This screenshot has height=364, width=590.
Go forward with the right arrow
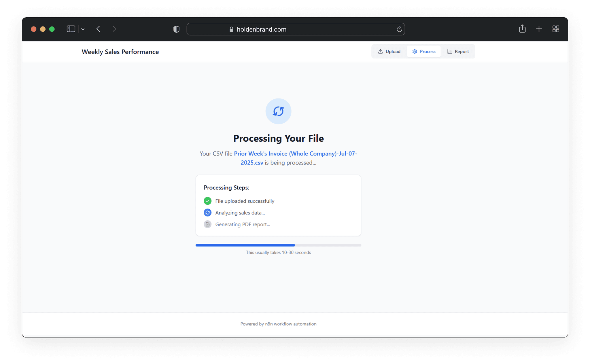point(114,29)
